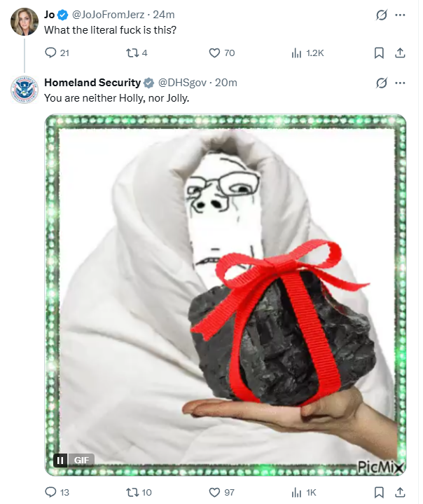Retweet Jo's post with 4 reposts
Image resolution: width=423 pixels, height=504 pixels.
point(132,53)
